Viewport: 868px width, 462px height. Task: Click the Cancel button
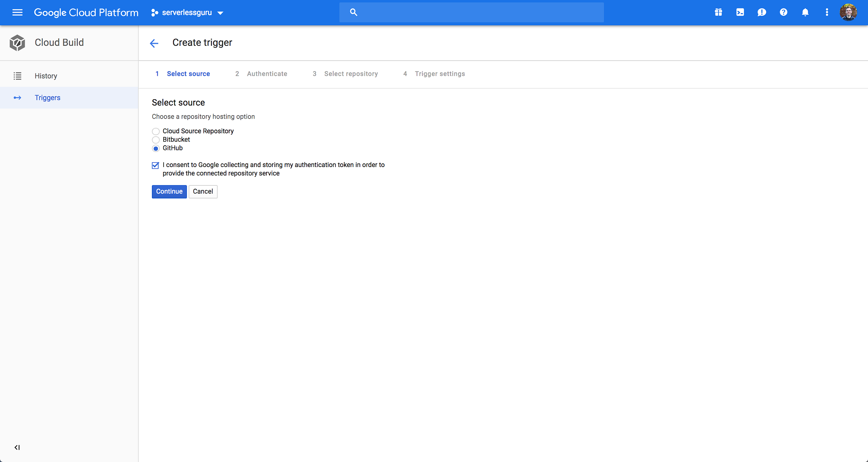[x=203, y=191]
